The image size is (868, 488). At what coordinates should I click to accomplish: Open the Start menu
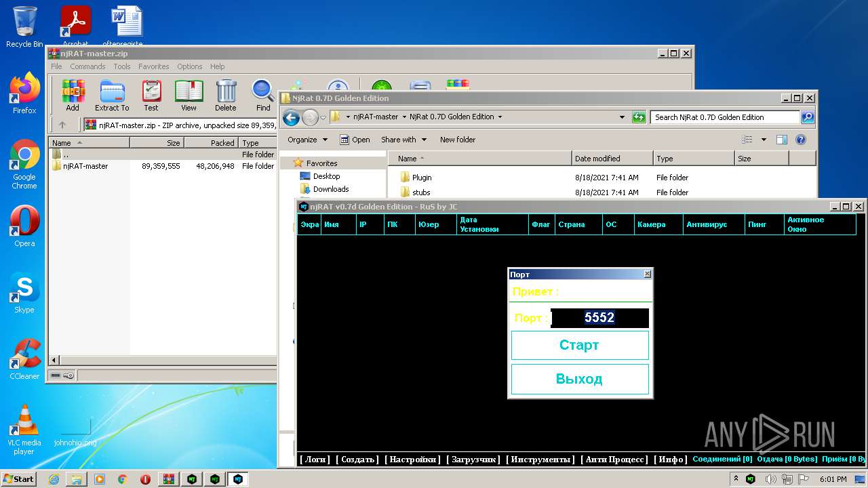[x=19, y=479]
